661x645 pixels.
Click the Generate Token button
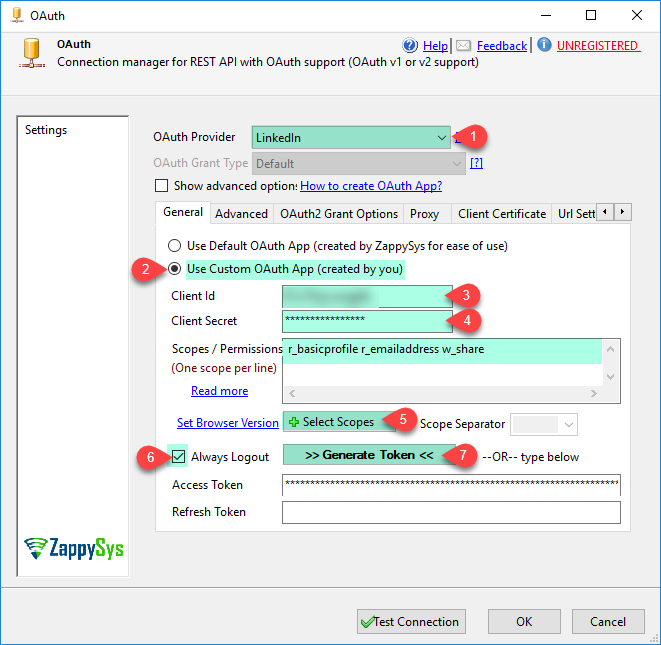pos(369,455)
